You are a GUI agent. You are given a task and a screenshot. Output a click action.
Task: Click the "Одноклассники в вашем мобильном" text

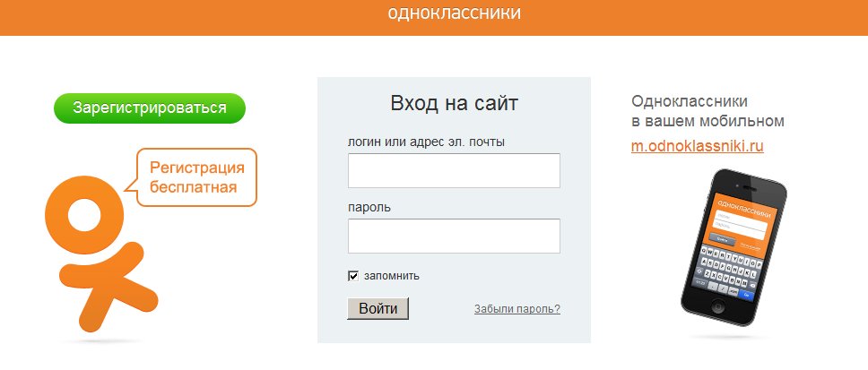click(707, 111)
